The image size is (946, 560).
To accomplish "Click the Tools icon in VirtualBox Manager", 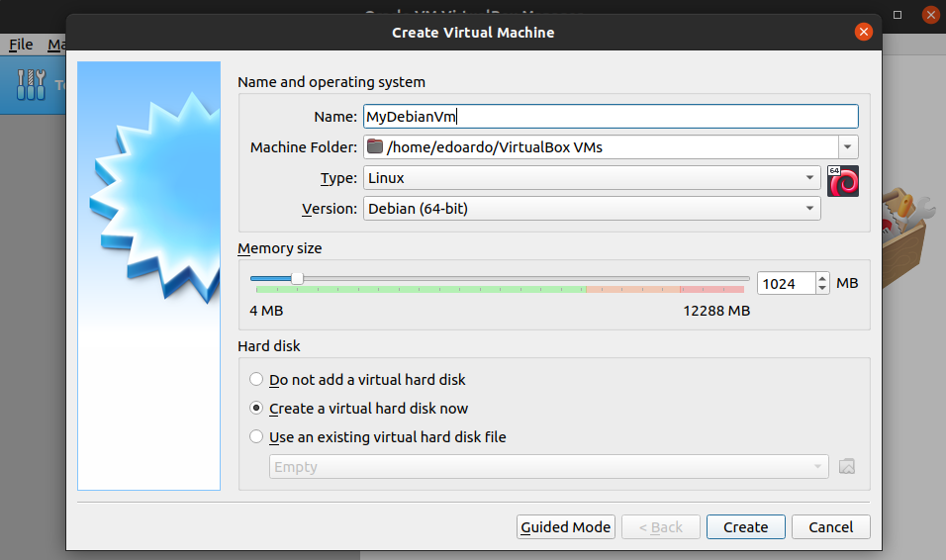I will pos(31,84).
